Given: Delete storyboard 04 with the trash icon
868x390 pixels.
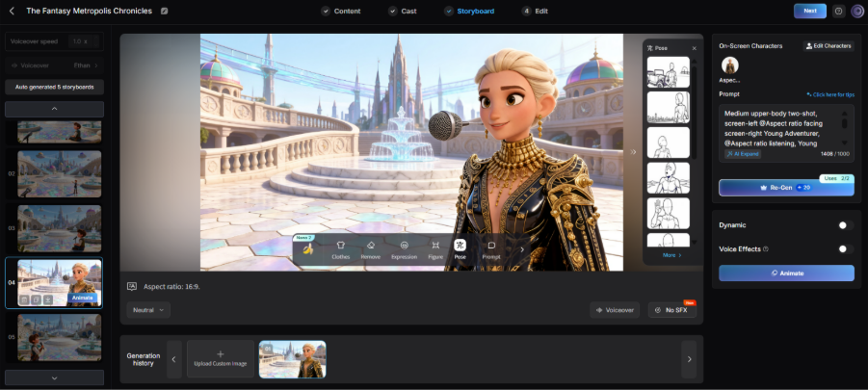Looking at the screenshot, I should pyautogui.click(x=24, y=299).
